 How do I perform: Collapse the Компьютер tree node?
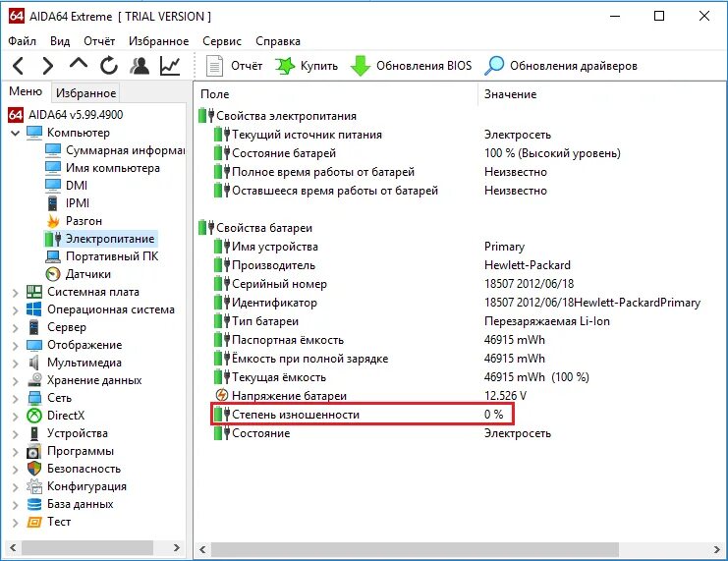16,134
